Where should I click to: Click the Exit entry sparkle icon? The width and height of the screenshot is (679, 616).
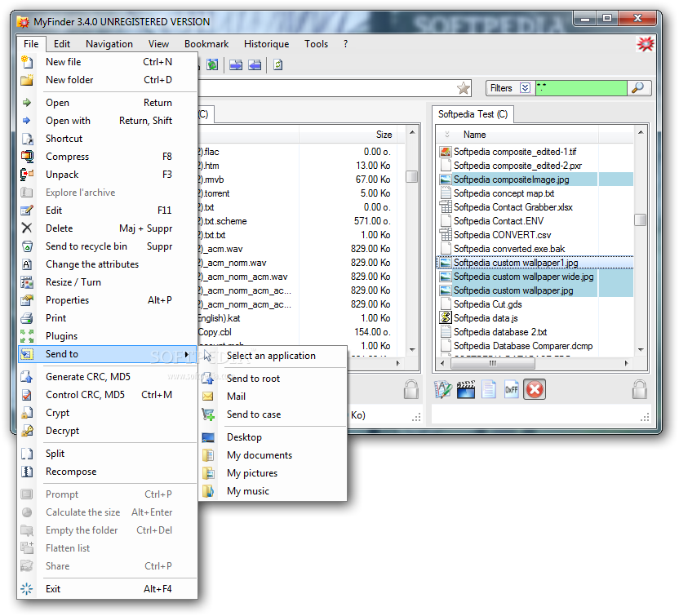coord(27,589)
